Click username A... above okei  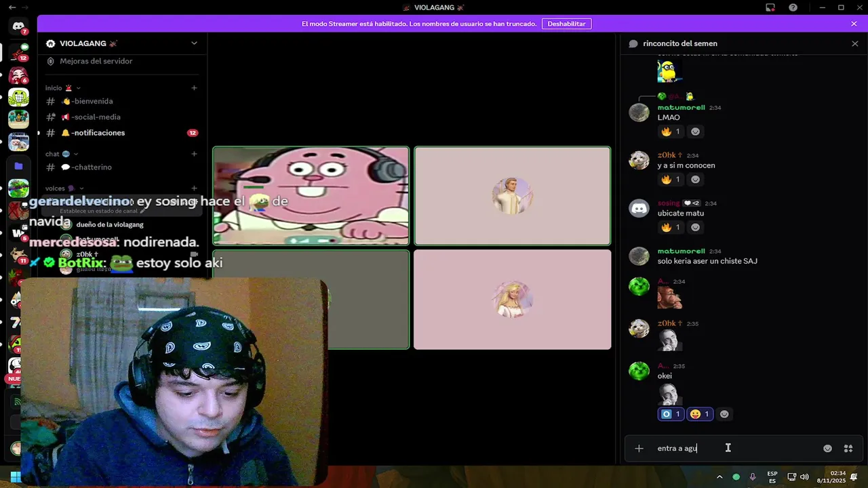663,366
